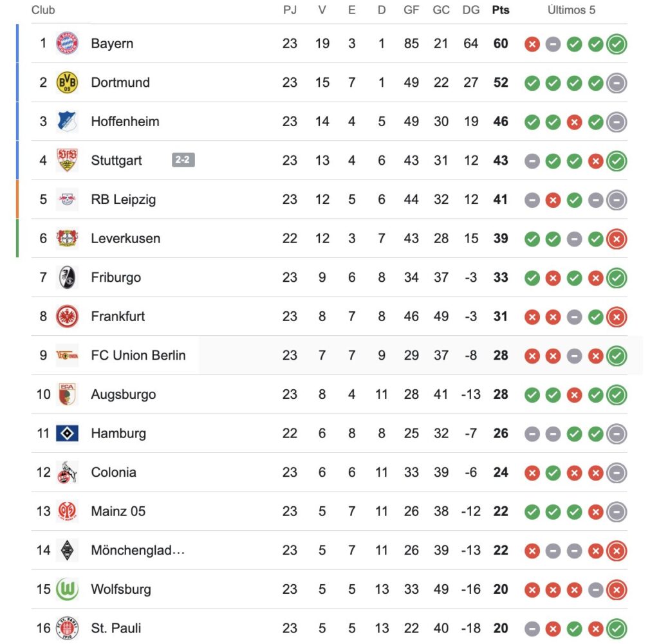Click the St. Pauli club crest
This screenshot has height=644, width=659.
67,629
